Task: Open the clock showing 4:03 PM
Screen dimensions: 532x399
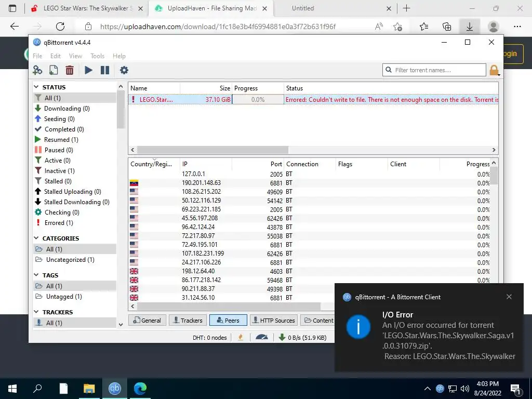Action: (x=487, y=389)
